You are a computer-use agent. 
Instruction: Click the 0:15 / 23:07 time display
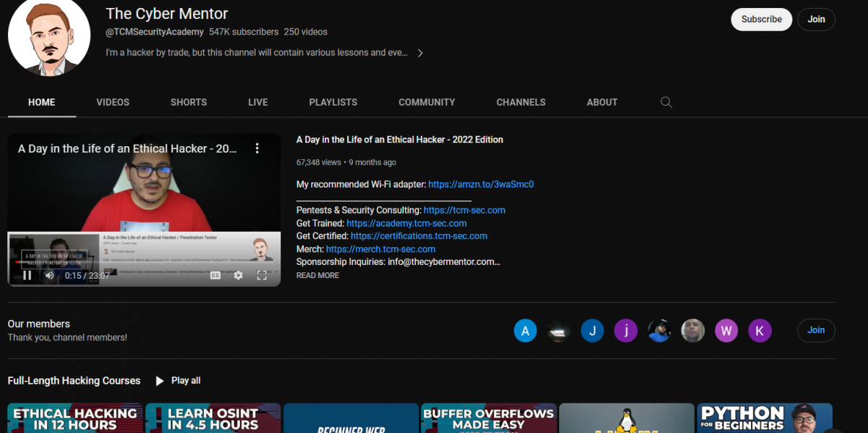(87, 276)
